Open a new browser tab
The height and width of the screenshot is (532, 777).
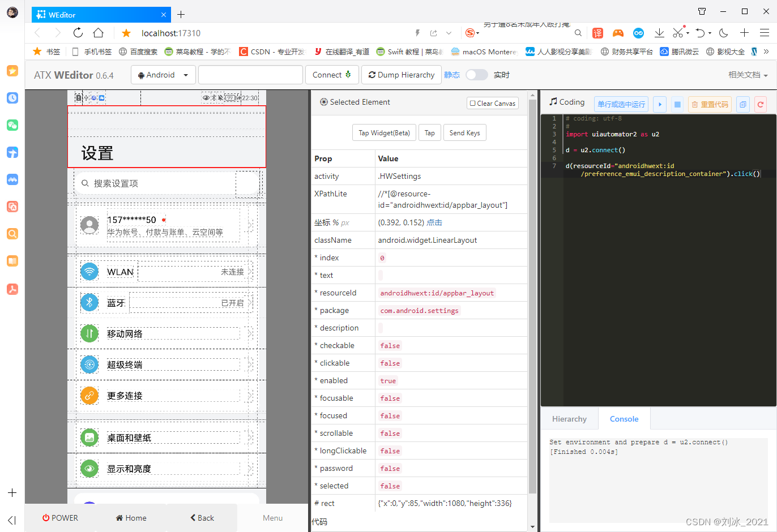[x=181, y=15]
